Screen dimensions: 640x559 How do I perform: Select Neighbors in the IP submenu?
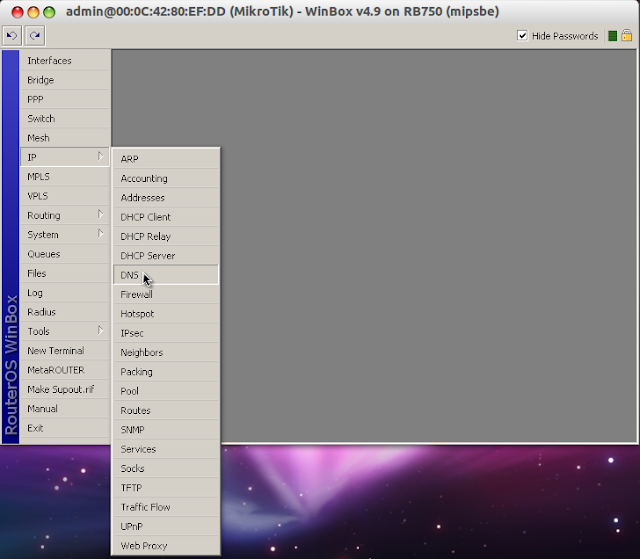(x=166, y=352)
